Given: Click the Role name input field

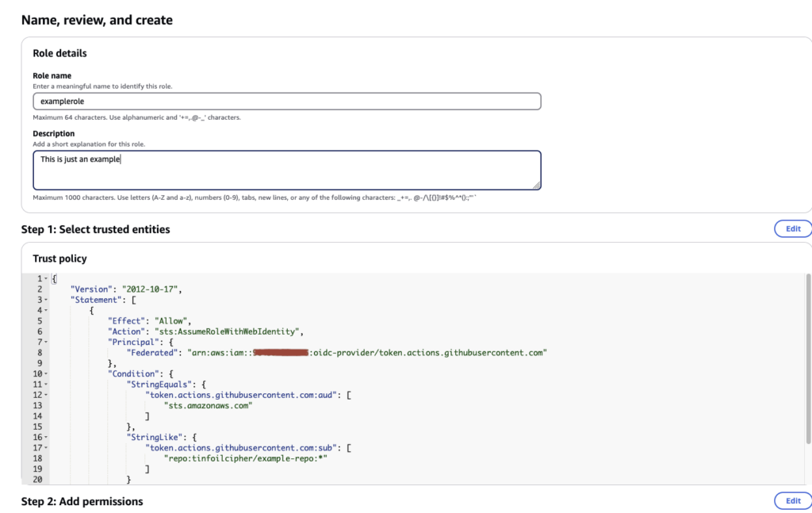Looking at the screenshot, I should click(286, 101).
